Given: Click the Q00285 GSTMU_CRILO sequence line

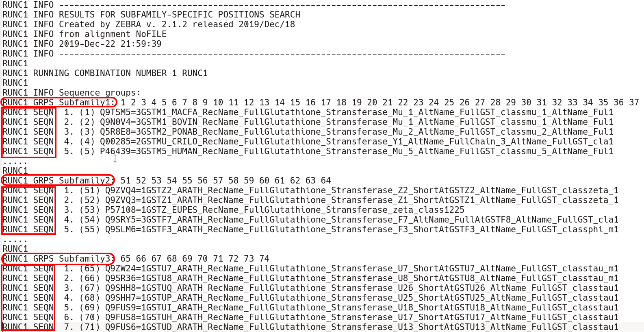Looking at the screenshot, I should click(308, 142).
